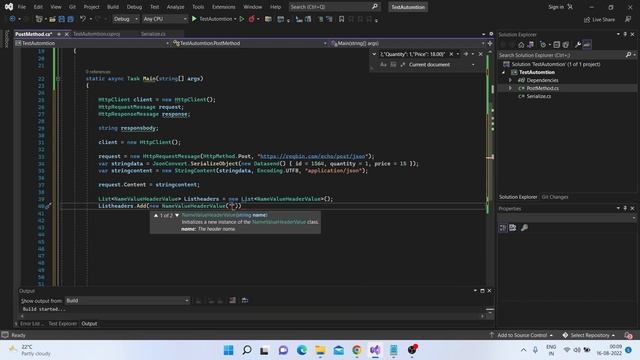Click the reqbin.com URL link in code
Screen dimensions: 640x360
312,156
